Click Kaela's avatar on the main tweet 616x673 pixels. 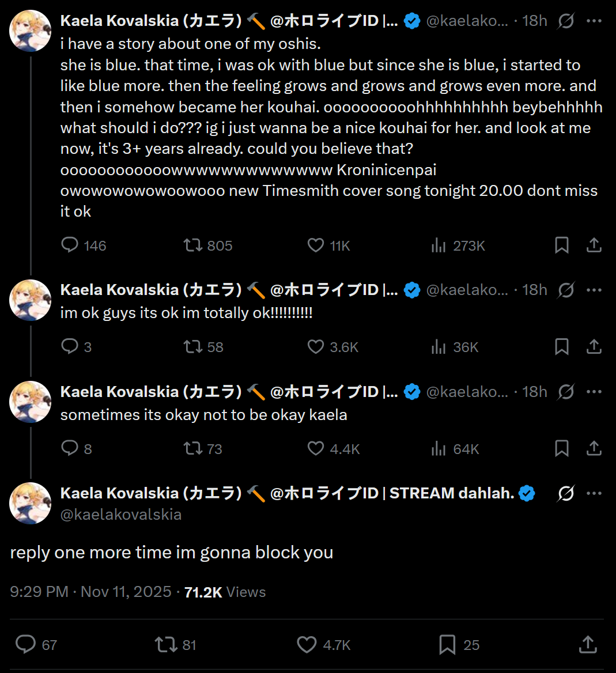coord(31,503)
